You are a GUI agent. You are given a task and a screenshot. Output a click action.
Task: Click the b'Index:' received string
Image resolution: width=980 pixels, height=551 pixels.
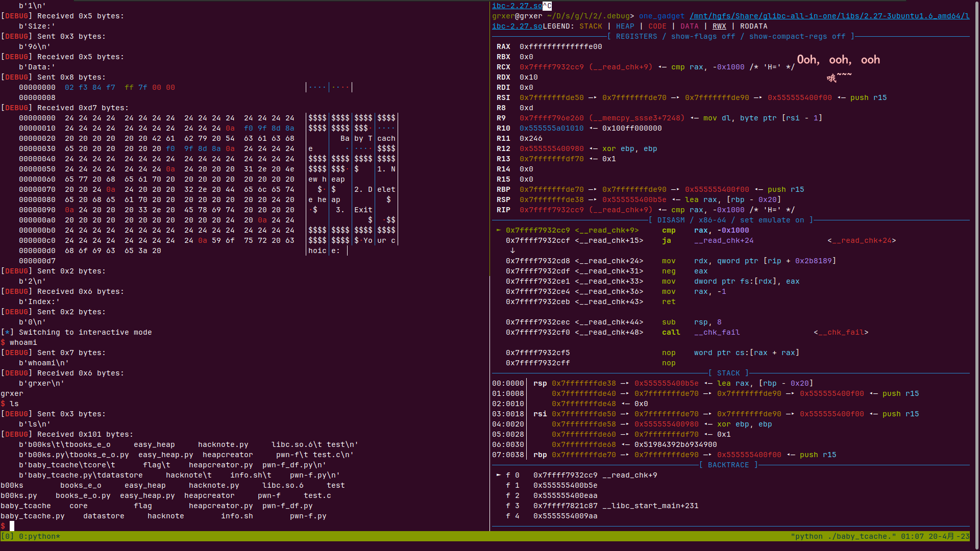tap(39, 302)
